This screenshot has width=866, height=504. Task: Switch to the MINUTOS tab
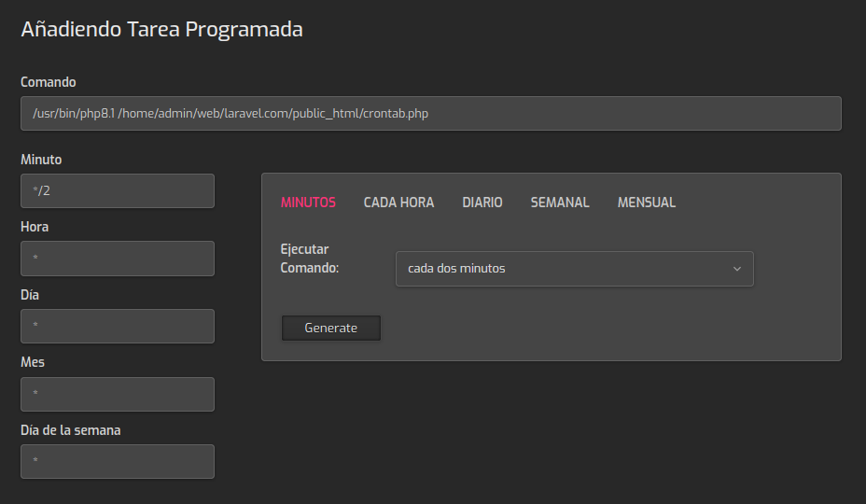(x=308, y=203)
